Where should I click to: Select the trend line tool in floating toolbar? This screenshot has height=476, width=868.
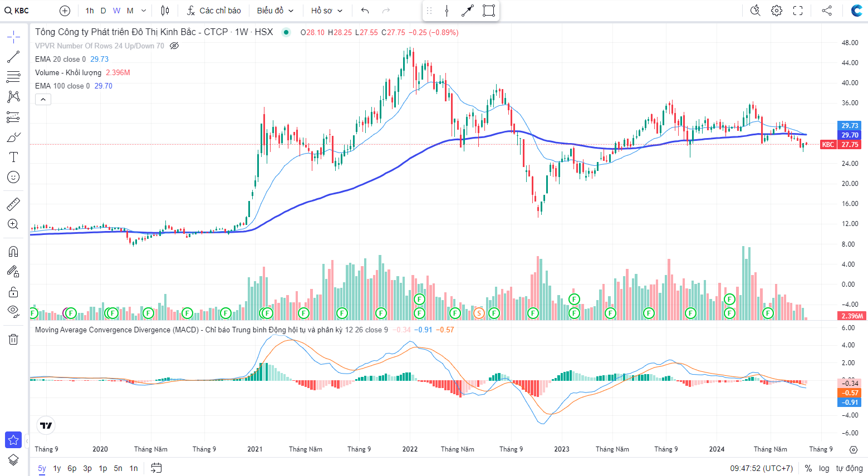pos(468,11)
